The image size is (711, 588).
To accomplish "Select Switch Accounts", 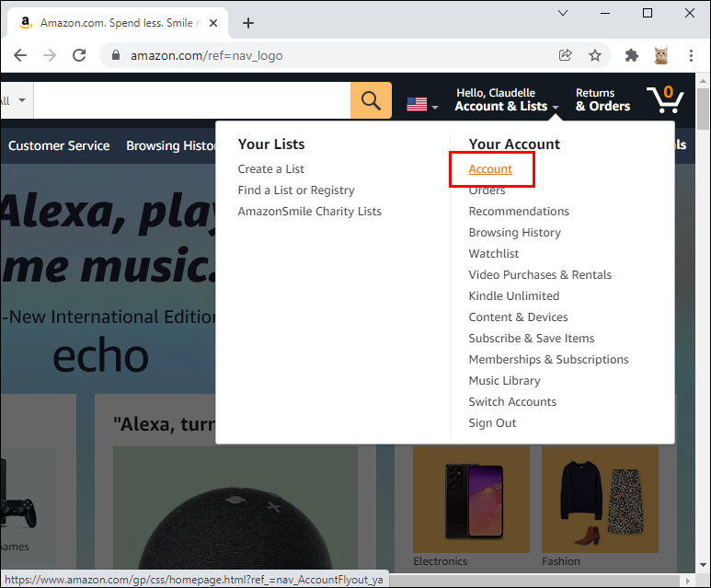I will click(x=512, y=402).
